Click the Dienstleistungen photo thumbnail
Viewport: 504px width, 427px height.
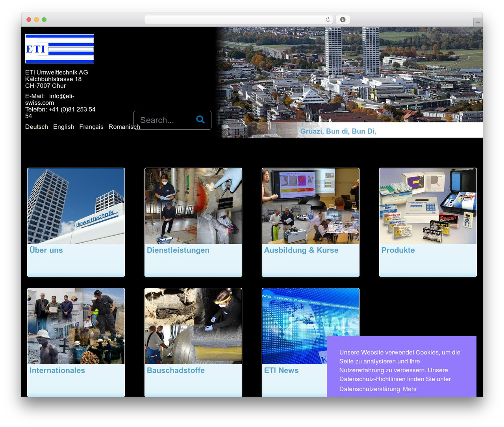193,206
